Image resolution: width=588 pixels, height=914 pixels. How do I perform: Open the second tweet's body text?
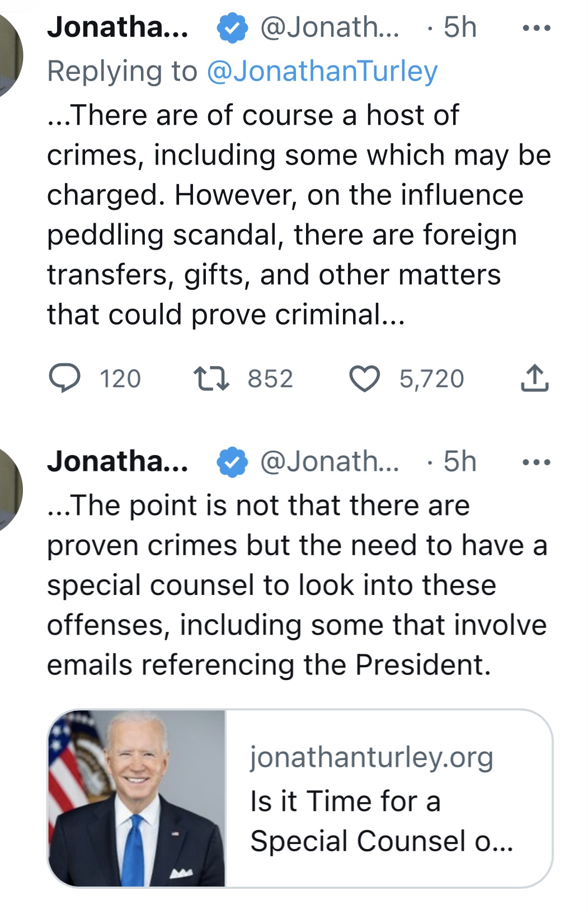[297, 585]
